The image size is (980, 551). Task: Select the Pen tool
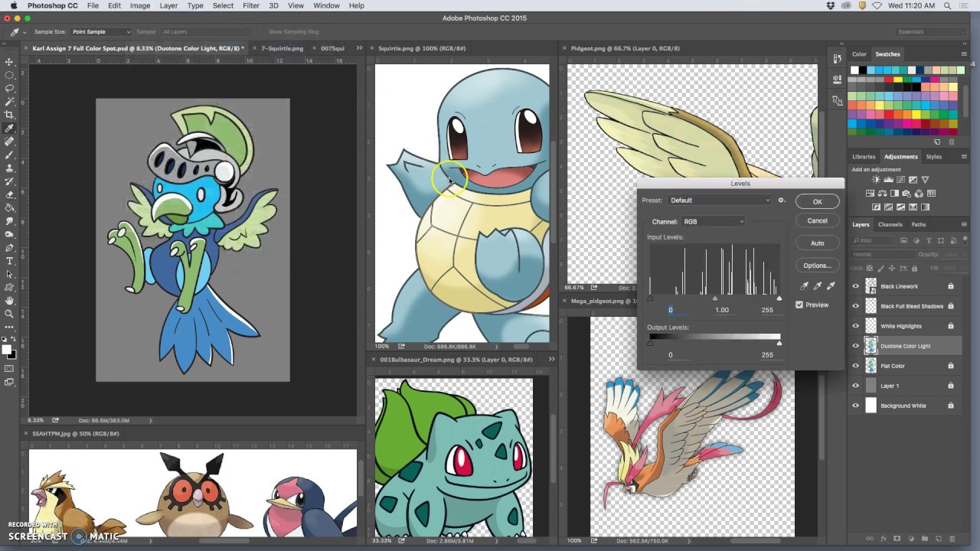tap(9, 248)
